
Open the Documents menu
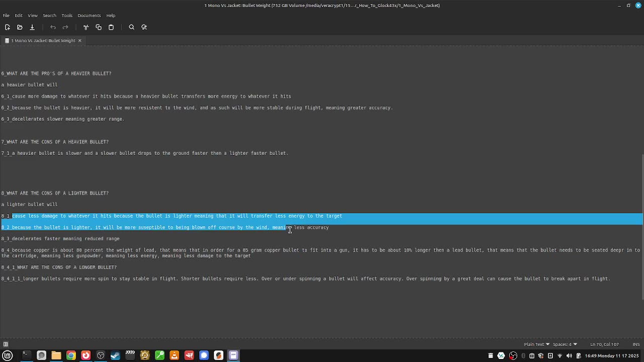point(89,16)
